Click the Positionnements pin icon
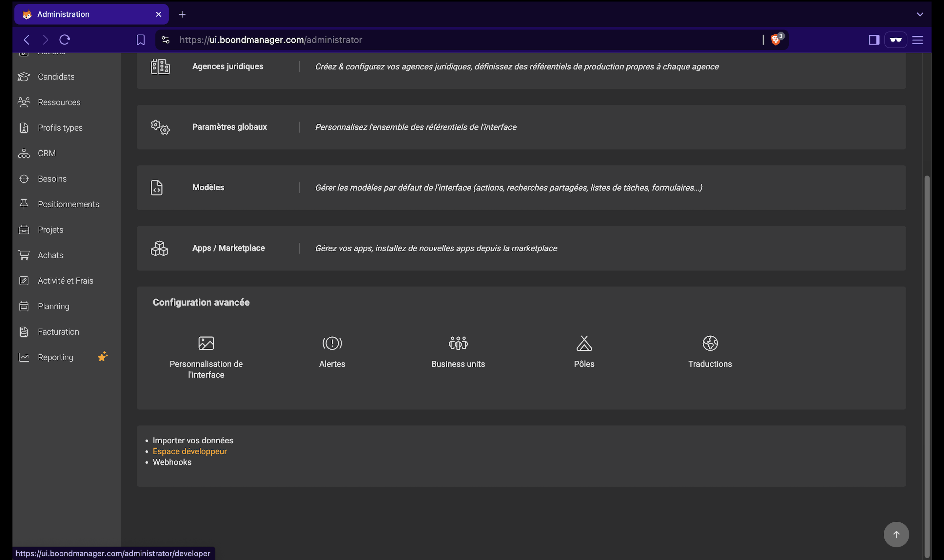Screen dimensions: 944x560 (x=24, y=204)
